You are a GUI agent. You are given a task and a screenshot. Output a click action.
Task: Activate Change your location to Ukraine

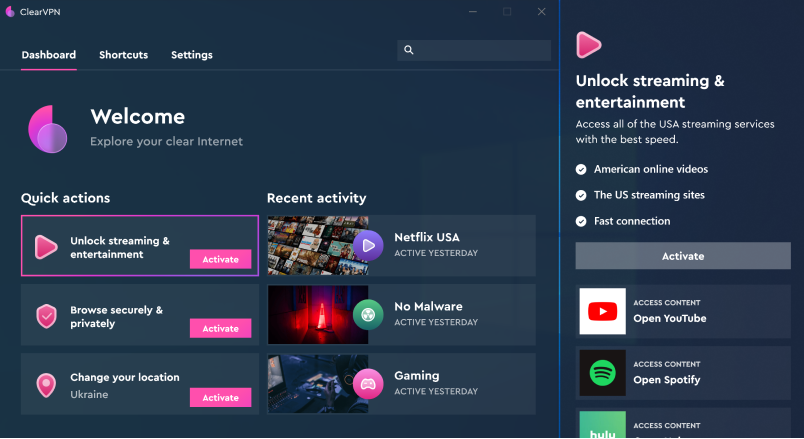click(220, 397)
